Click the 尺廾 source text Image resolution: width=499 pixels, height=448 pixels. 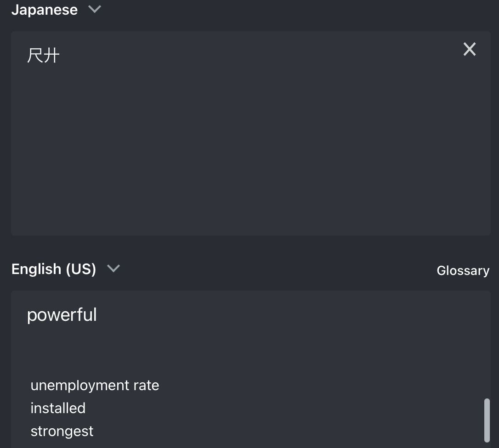(x=43, y=56)
